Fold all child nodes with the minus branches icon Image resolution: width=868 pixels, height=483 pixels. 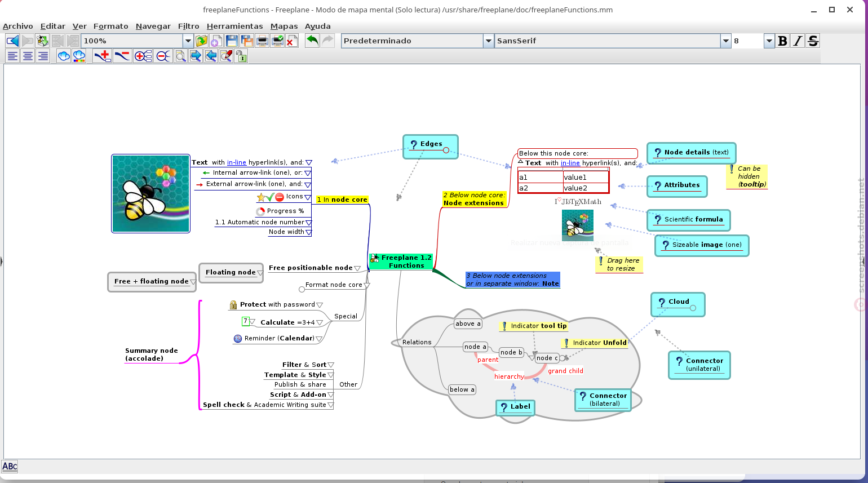pyautogui.click(x=163, y=56)
